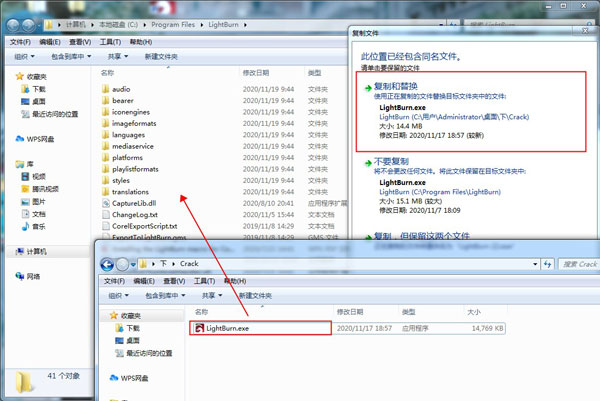Open 帮助(H) menu in LightBurn window
Screen dimensions: 600x401
coord(141,42)
